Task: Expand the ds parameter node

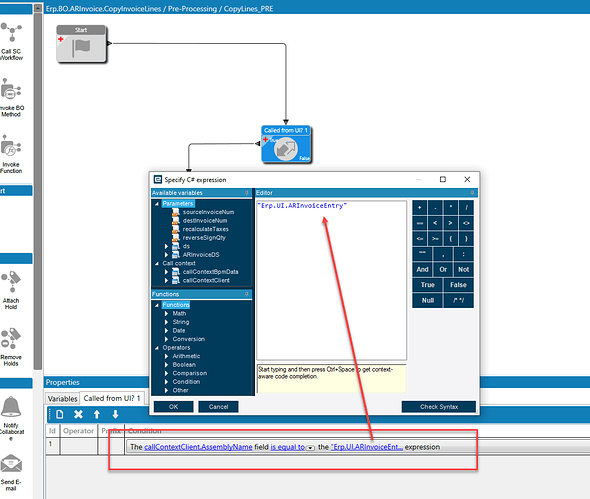Action: point(166,246)
